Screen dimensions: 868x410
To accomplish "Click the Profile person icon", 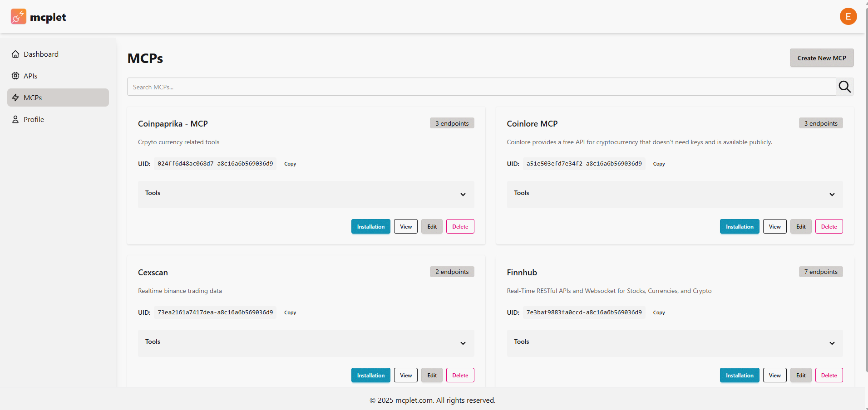I will pos(15,119).
